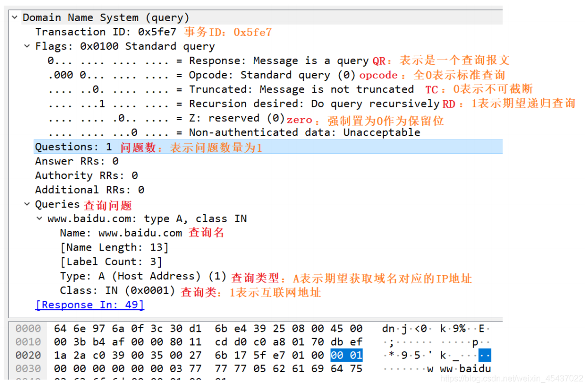This screenshot has width=588, height=388.
Task: Collapse the Queries tree node
Action: [x=27, y=204]
